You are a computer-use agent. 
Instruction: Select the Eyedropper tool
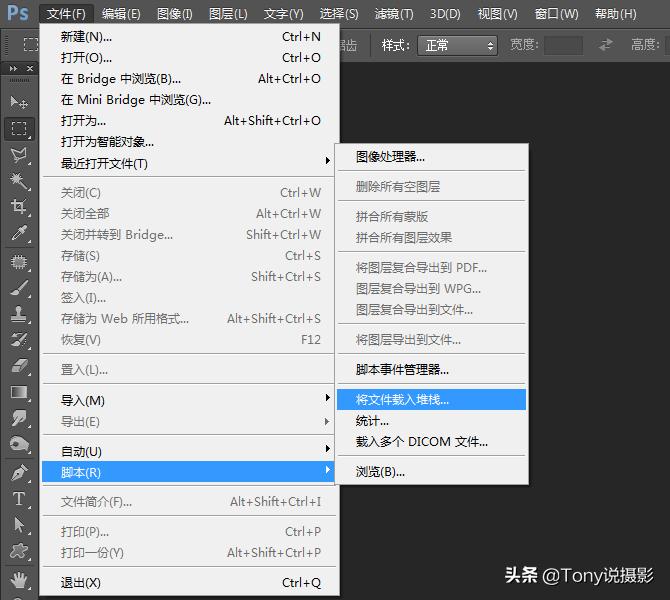click(19, 233)
